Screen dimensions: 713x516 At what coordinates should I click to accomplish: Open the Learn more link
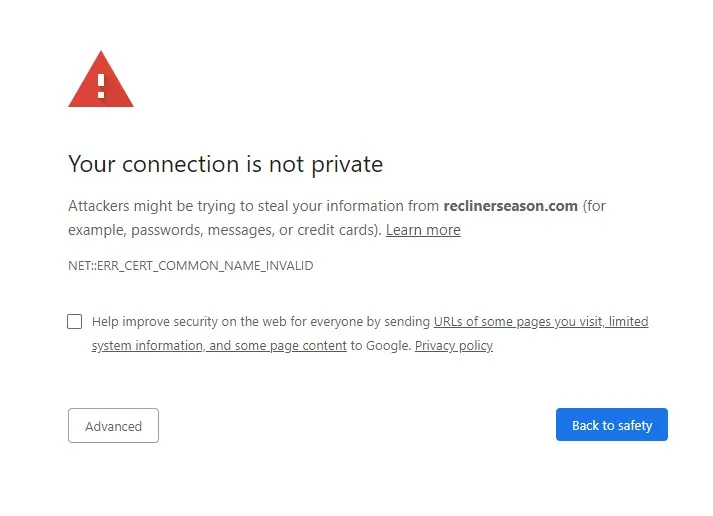[x=423, y=230]
